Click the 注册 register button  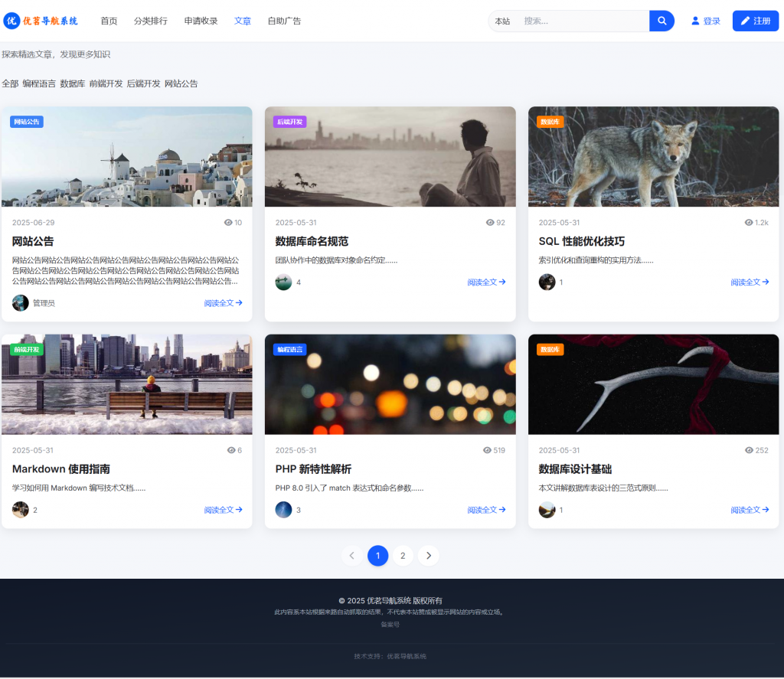(x=755, y=21)
